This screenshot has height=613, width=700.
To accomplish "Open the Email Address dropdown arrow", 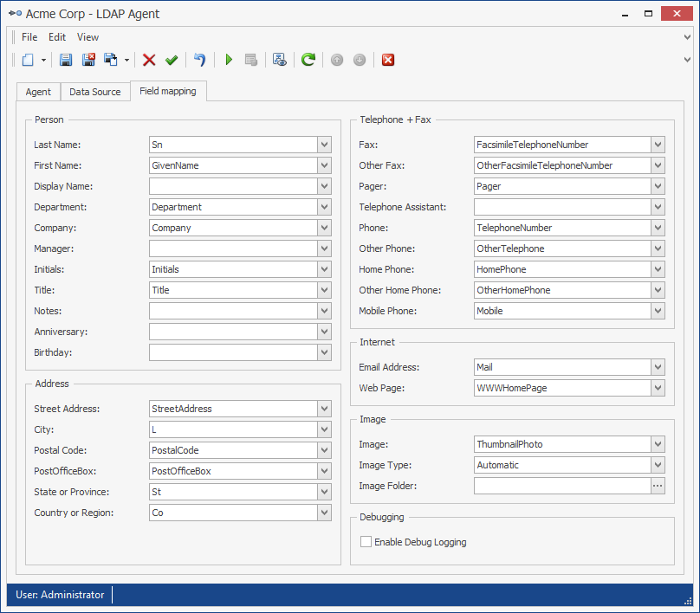I will [x=658, y=367].
